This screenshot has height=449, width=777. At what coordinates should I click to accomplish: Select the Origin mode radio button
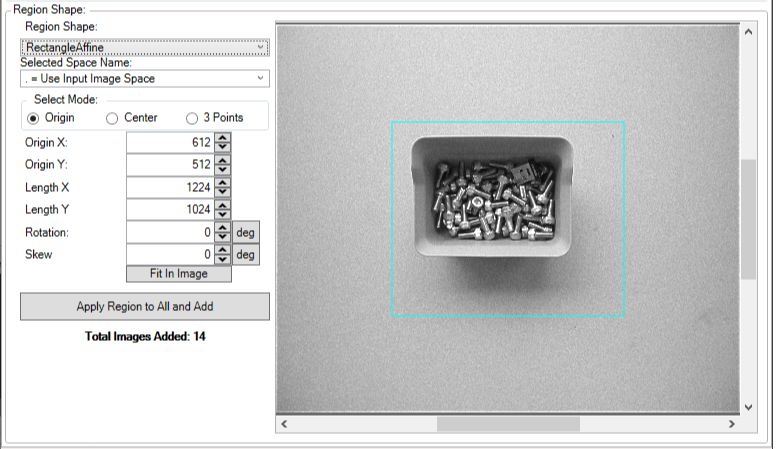coord(33,118)
